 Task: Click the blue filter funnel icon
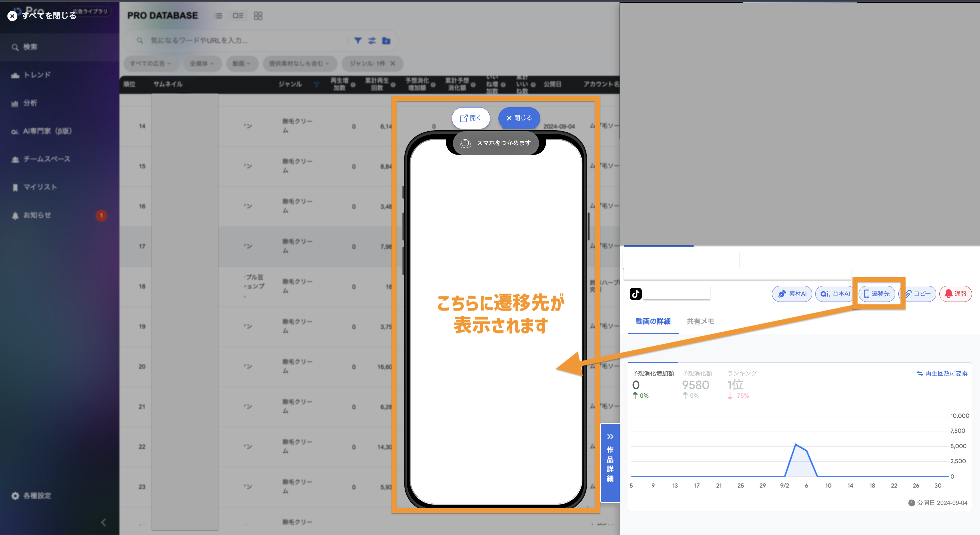(x=358, y=40)
